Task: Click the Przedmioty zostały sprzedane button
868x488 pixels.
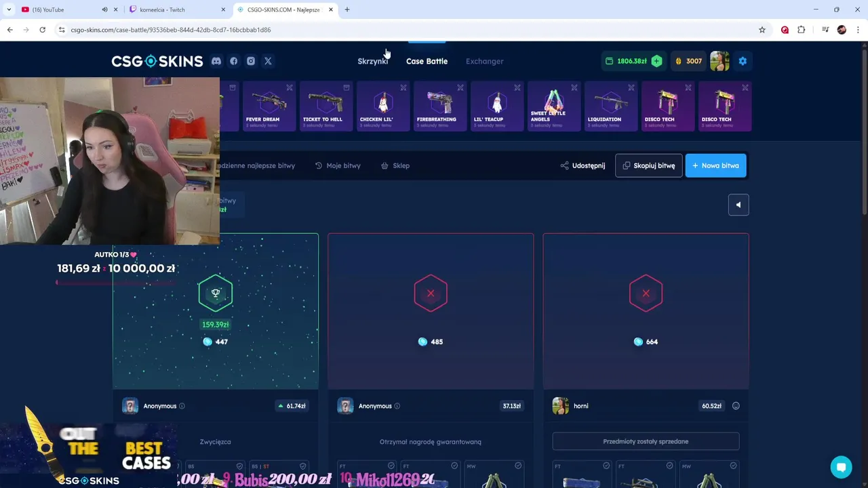Action: click(646, 441)
